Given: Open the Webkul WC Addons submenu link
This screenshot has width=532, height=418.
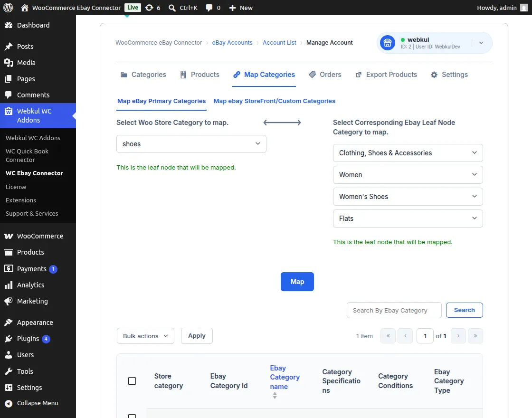Looking at the screenshot, I should point(33,138).
